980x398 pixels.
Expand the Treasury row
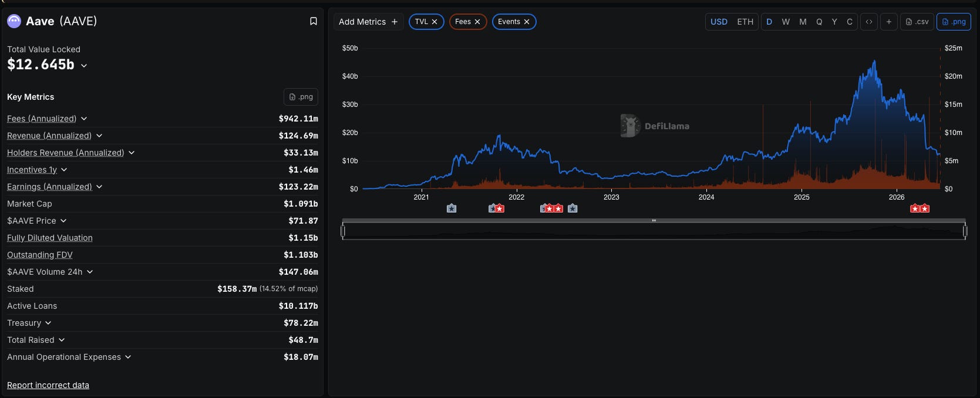48,323
